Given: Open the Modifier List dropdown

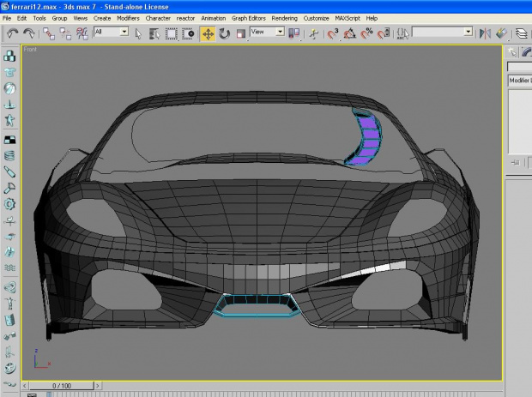Looking at the screenshot, I should (x=520, y=81).
